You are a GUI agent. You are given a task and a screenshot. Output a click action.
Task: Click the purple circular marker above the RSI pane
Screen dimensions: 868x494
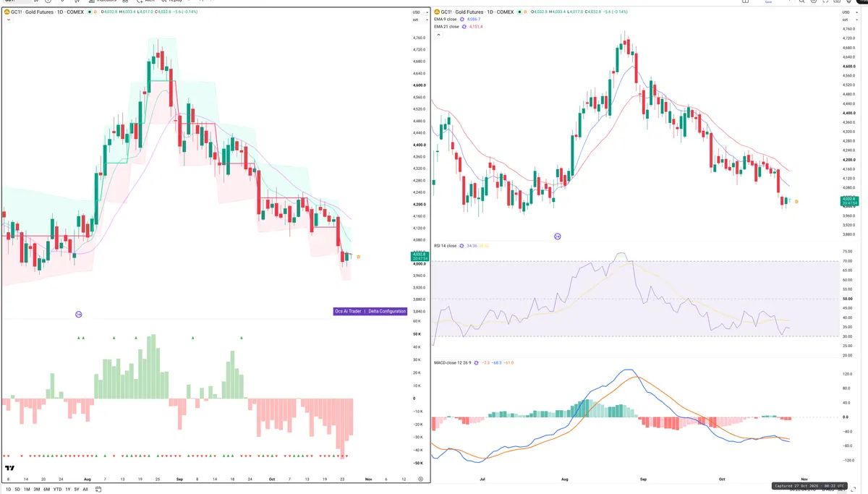557,237
